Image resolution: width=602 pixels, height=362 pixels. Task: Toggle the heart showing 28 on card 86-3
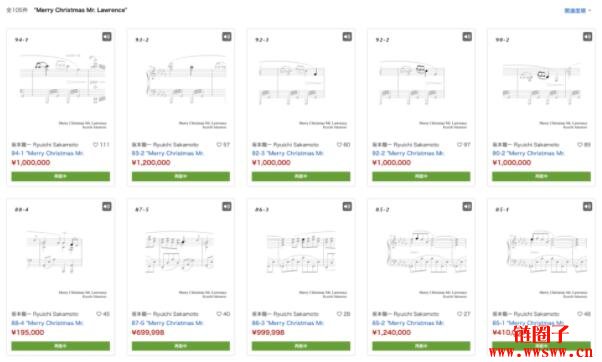pyautogui.click(x=339, y=314)
